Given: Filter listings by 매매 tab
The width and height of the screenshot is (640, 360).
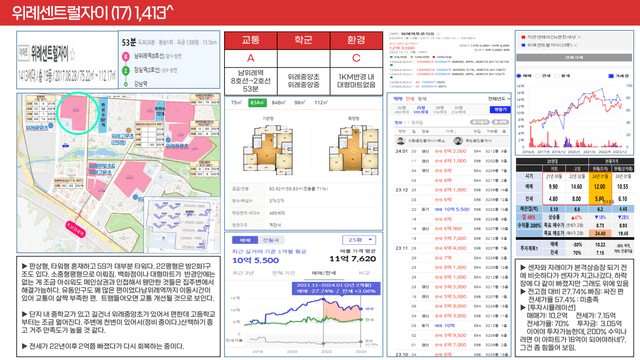Looking at the screenshot, I should pyautogui.click(x=397, y=99).
